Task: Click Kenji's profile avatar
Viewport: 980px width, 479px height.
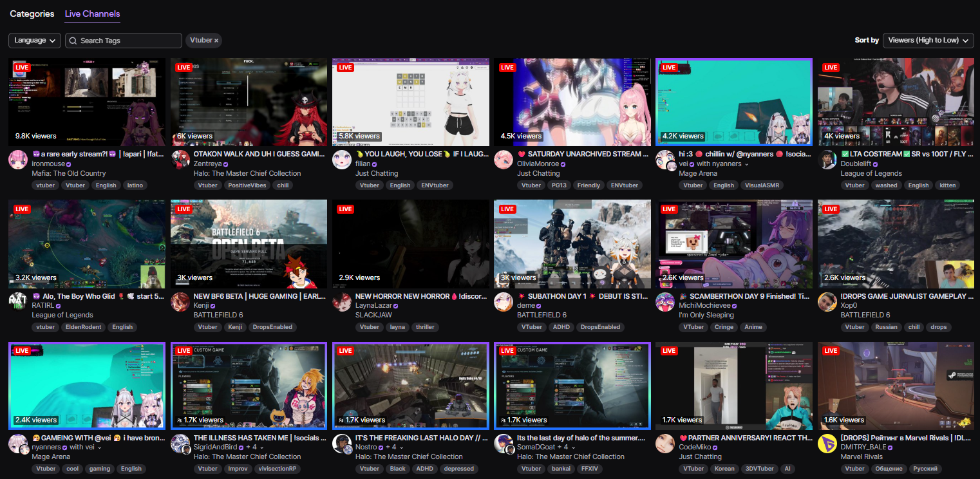Action: pyautogui.click(x=180, y=301)
